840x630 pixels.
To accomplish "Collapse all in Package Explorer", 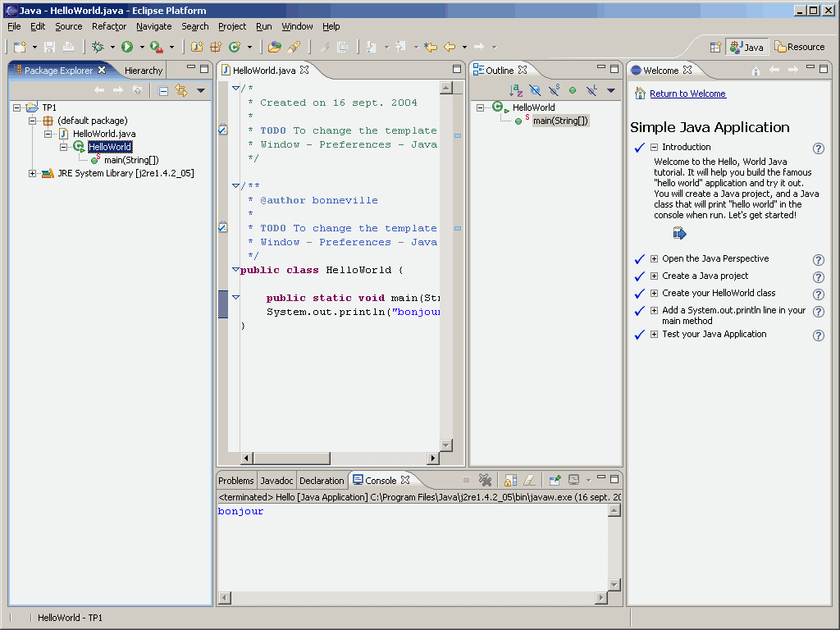I will point(163,90).
